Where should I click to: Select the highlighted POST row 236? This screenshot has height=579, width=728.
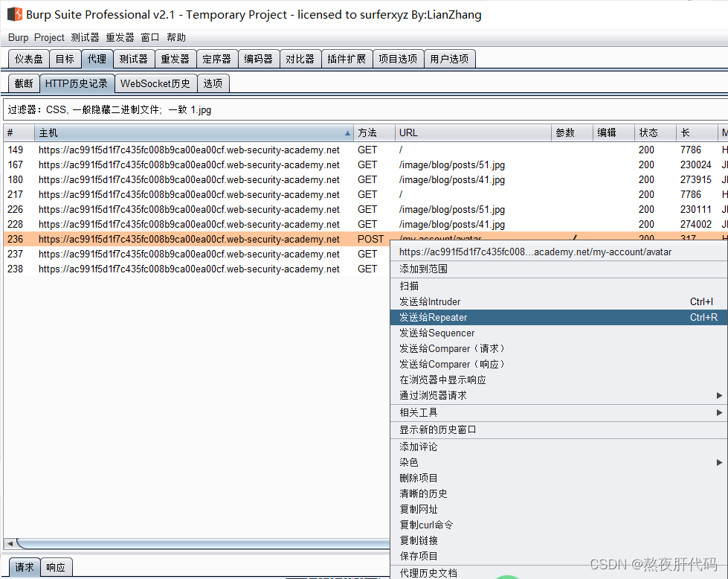pos(197,239)
